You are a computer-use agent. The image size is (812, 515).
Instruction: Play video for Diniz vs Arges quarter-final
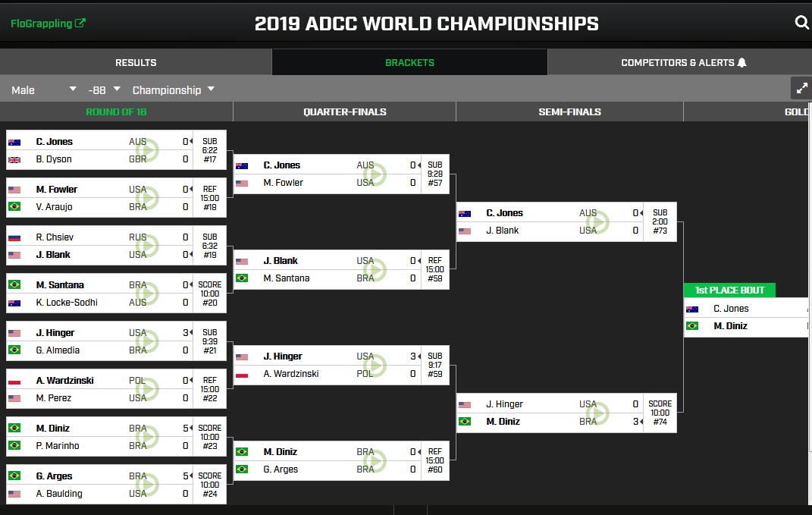point(375,460)
